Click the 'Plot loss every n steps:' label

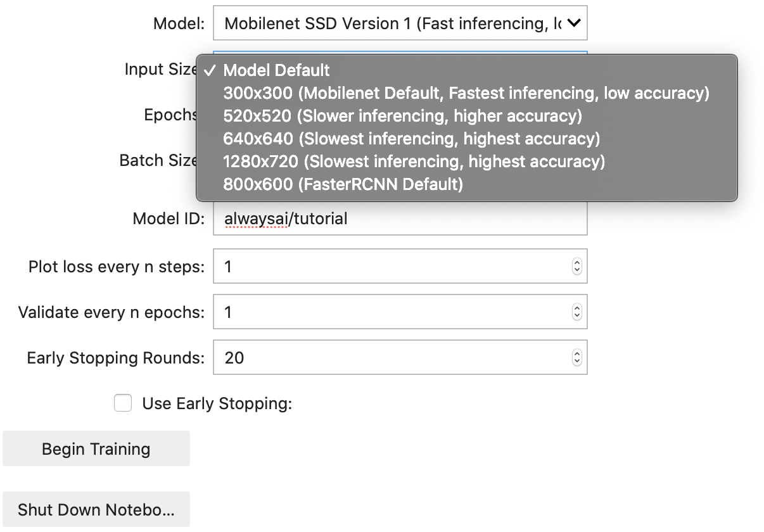(x=117, y=267)
